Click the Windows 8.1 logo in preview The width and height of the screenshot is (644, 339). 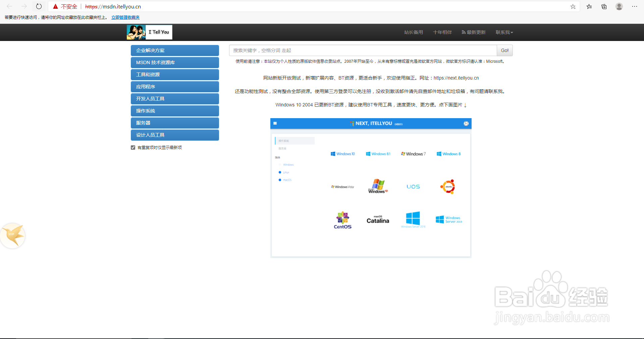tap(378, 154)
